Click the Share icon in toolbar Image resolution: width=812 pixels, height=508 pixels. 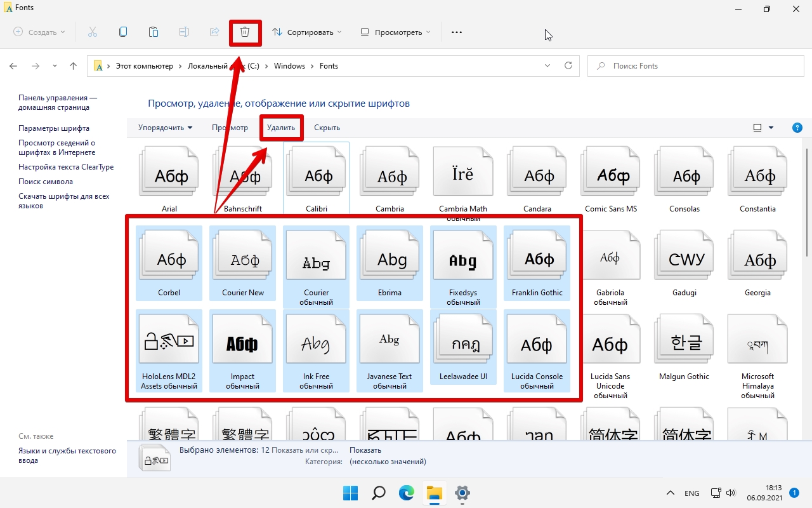point(214,32)
